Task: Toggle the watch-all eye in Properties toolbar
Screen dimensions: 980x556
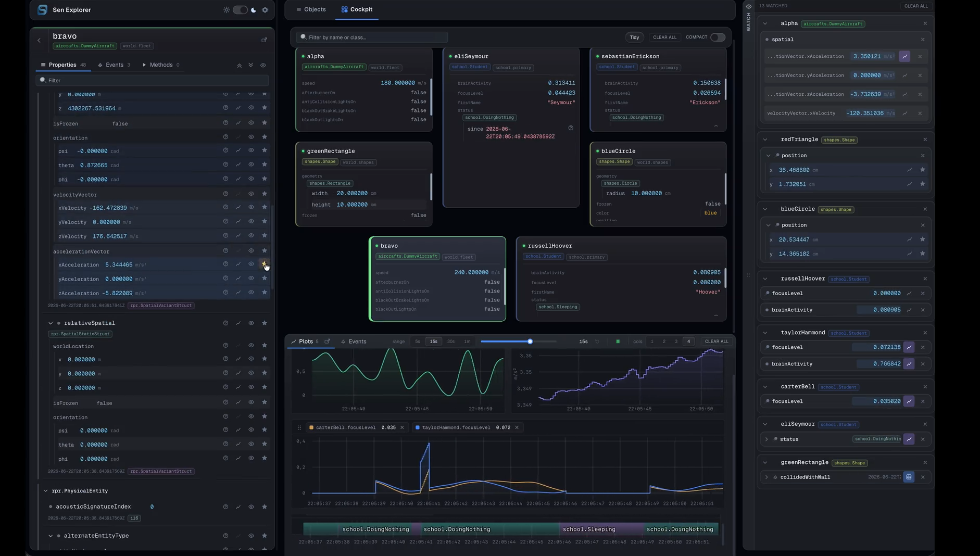Action: click(x=263, y=66)
